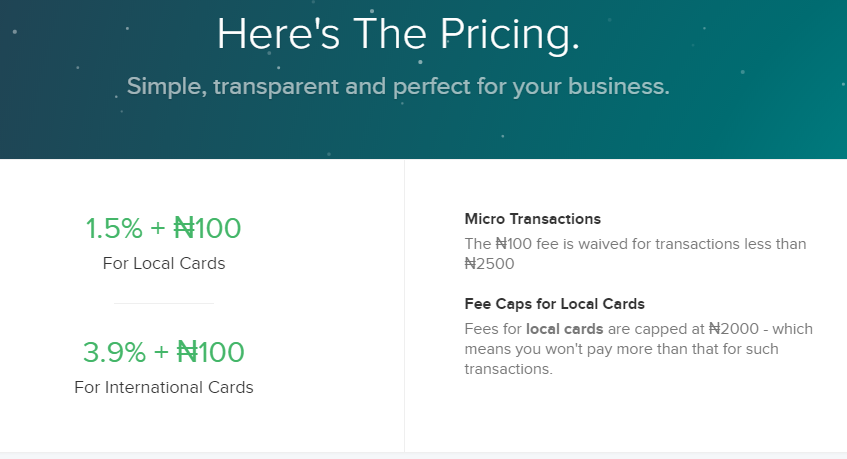This screenshot has height=459, width=847.
Task: Click the 3.9% + ₦100 international price
Action: (164, 352)
